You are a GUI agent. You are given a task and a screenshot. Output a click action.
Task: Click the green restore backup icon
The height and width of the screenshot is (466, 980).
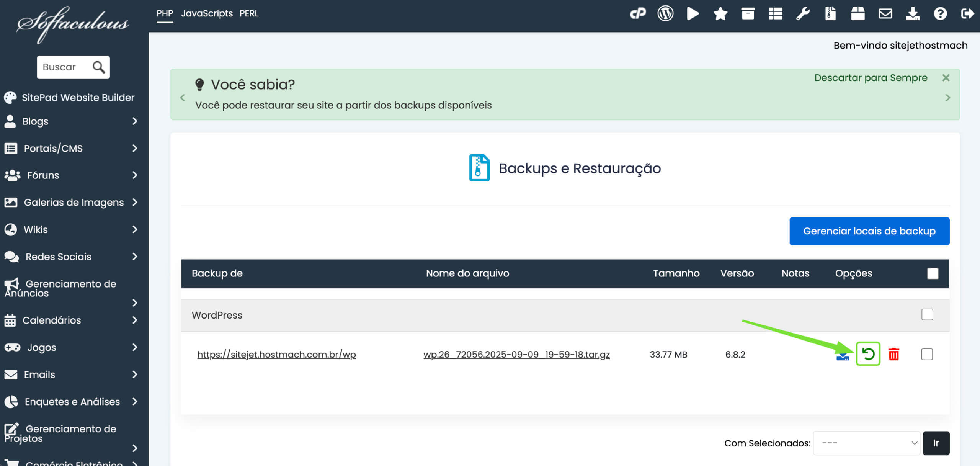point(868,354)
